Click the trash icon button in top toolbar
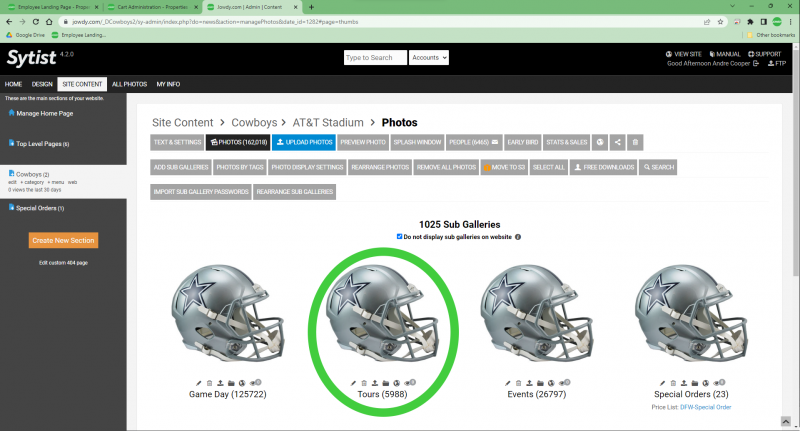This screenshot has width=800, height=431. (635, 142)
